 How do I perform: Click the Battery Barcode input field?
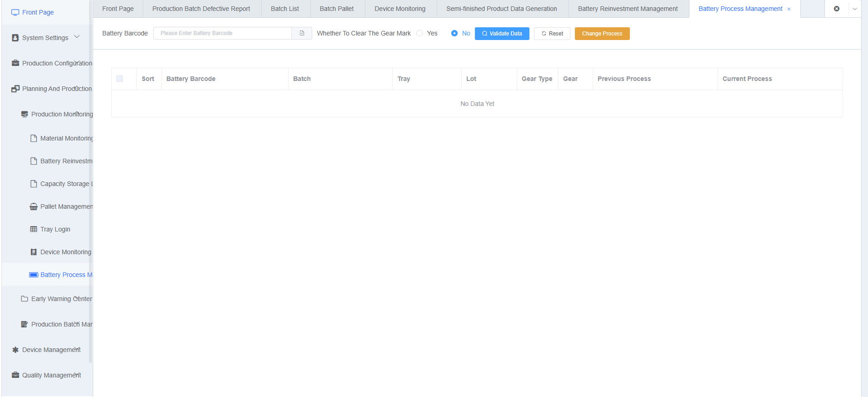(222, 33)
